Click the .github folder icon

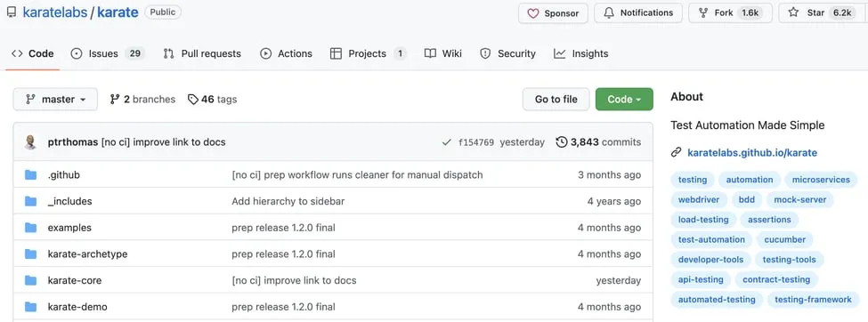(x=30, y=175)
